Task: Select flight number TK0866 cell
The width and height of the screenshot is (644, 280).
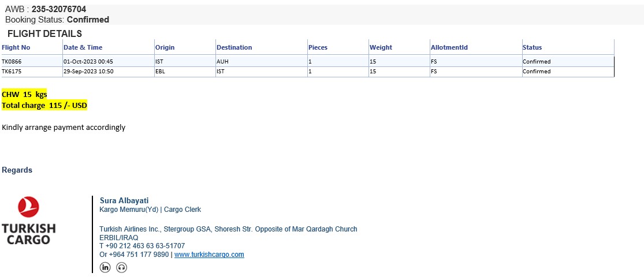Action: (12, 61)
